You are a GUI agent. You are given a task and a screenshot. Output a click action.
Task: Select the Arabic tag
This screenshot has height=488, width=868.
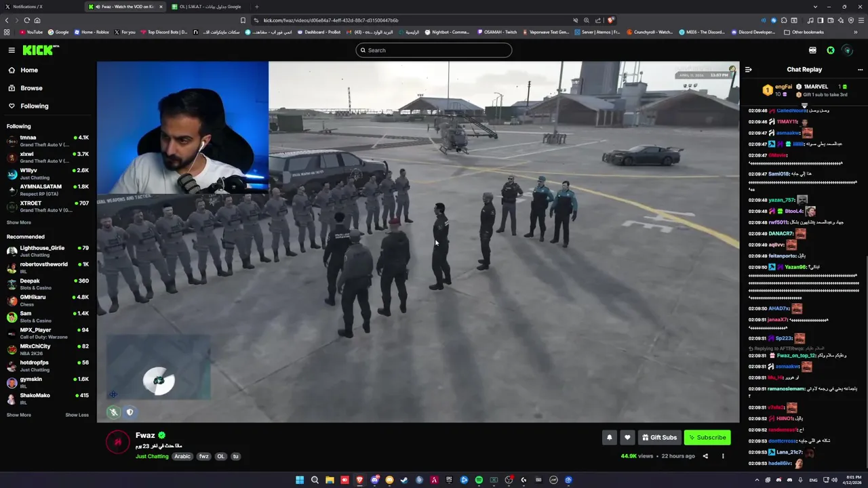[x=182, y=456]
